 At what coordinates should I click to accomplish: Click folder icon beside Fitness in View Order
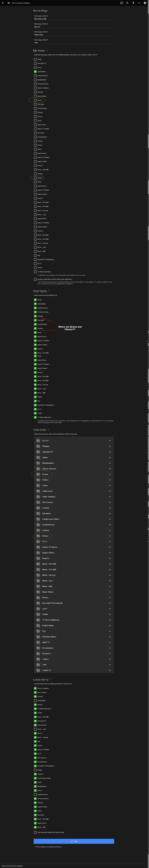(38, 536)
